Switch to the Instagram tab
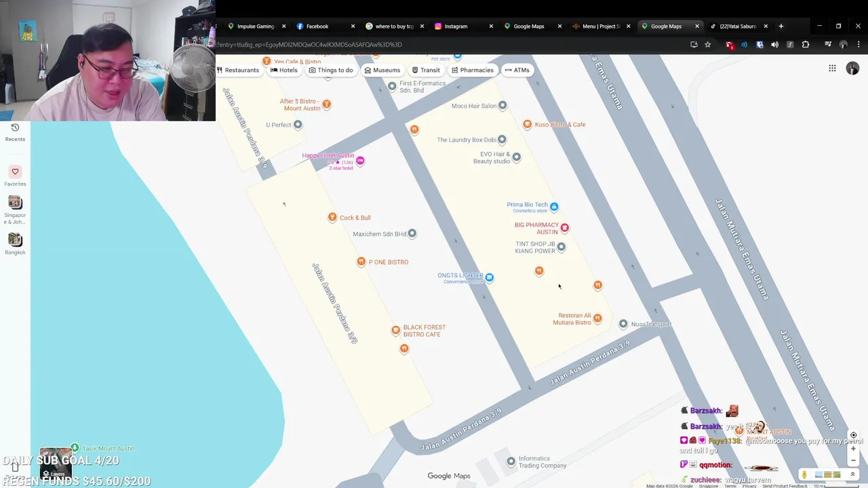This screenshot has height=488, width=868. tap(463, 26)
